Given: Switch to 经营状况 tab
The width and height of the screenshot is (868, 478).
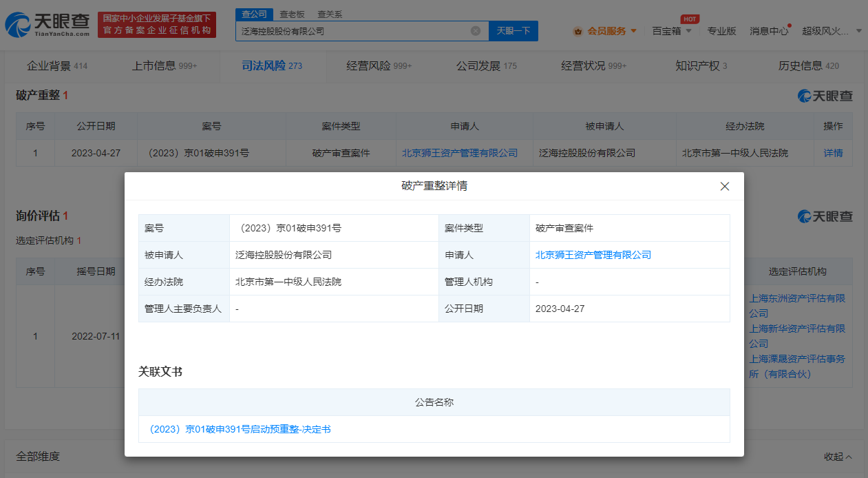Looking at the screenshot, I should click(594, 66).
